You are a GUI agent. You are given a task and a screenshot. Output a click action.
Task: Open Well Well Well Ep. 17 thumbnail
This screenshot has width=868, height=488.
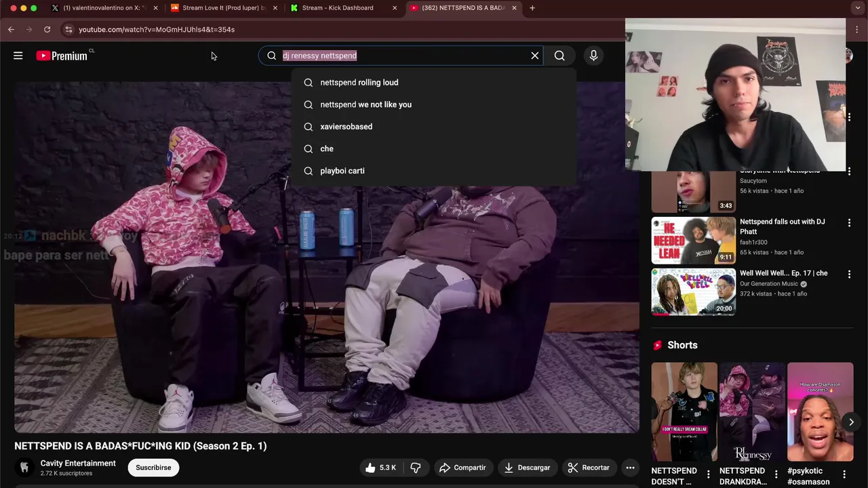click(x=693, y=292)
